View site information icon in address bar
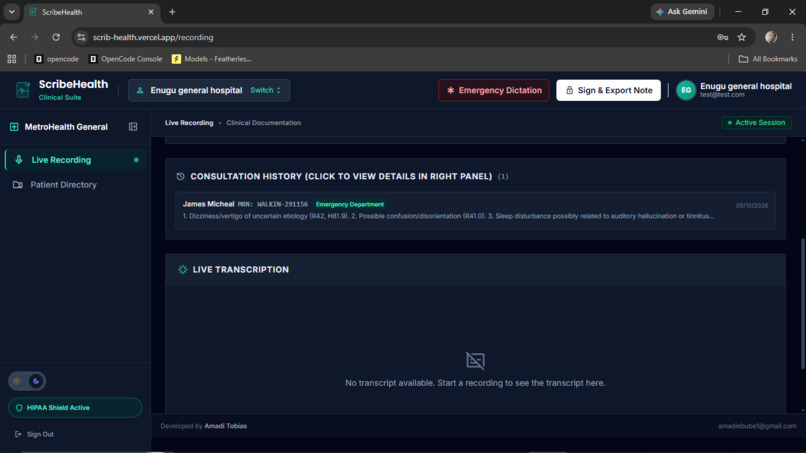 point(81,37)
